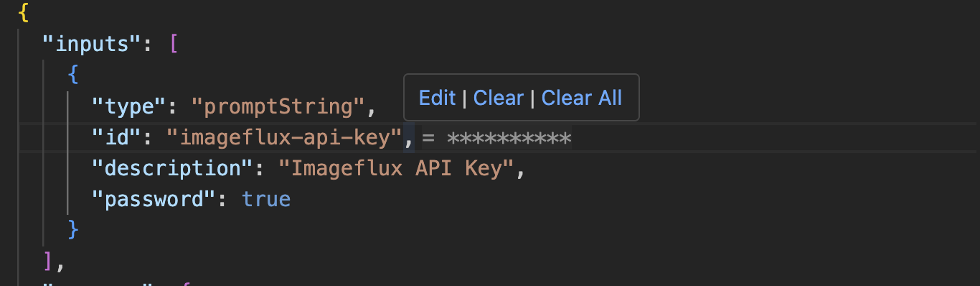Image resolution: width=980 pixels, height=286 pixels.
Task: Click the "id" key
Action: pyautogui.click(x=117, y=137)
